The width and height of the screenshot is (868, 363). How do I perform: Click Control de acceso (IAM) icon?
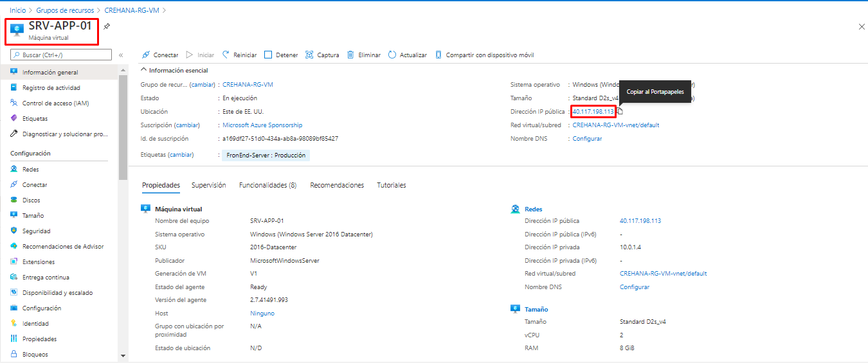(x=14, y=103)
